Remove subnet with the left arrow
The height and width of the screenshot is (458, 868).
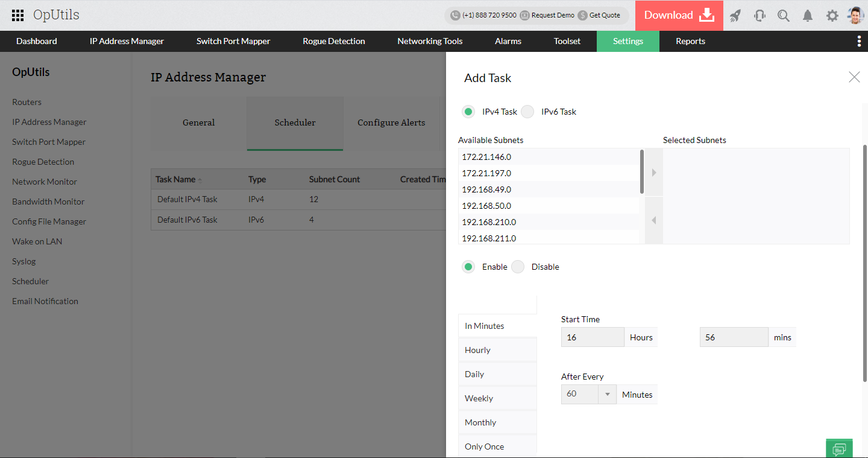(x=654, y=221)
